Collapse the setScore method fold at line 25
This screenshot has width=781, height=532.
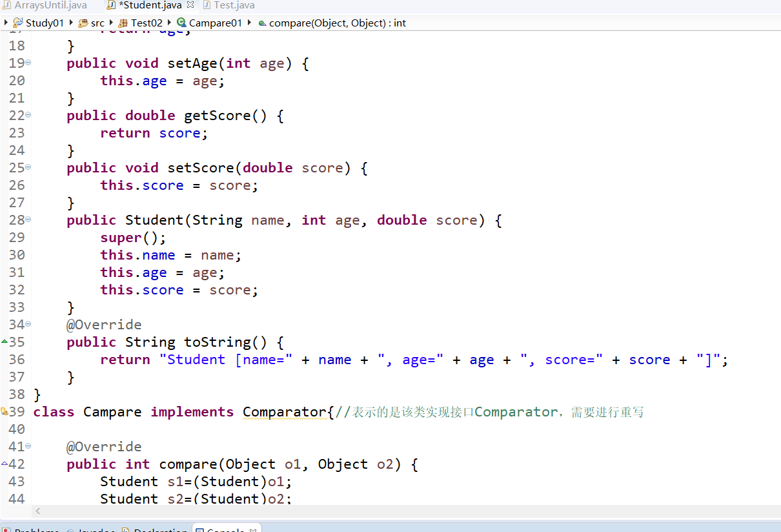(x=28, y=167)
